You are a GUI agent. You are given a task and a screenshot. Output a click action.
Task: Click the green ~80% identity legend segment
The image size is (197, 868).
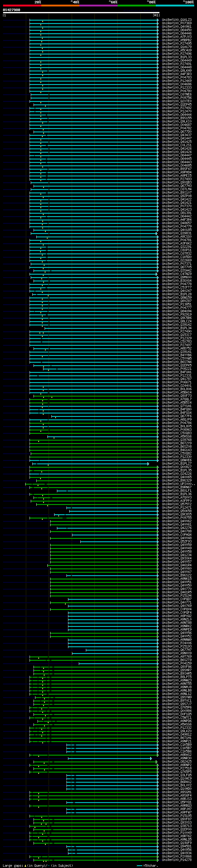point(137,6)
